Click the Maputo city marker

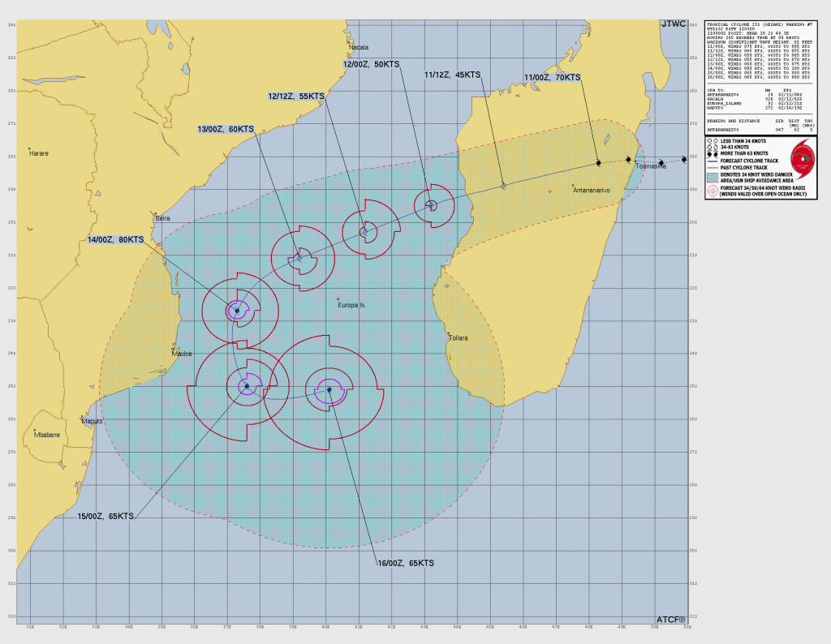click(83, 416)
